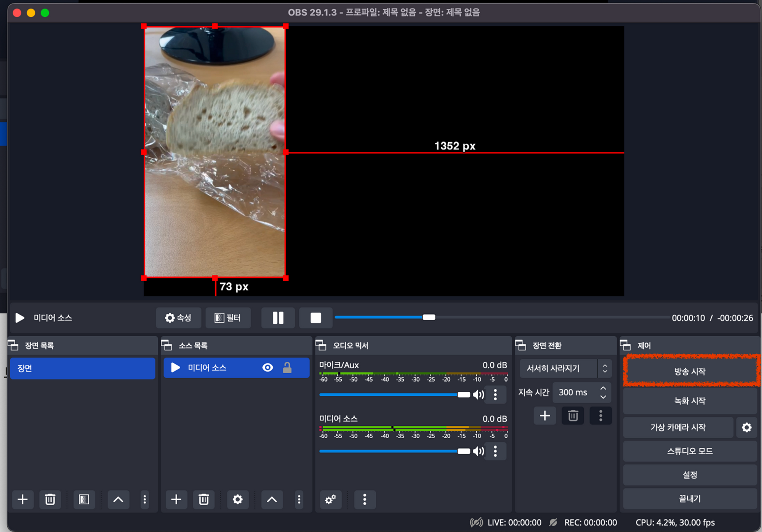This screenshot has width=762, height=532.
Task: Open source properties gear in source list
Action: (237, 499)
